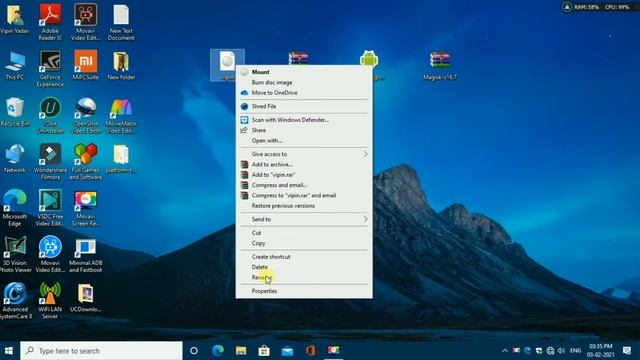Image resolution: width=640 pixels, height=360 pixels.
Task: Open Mail app from taskbar
Action: point(287,351)
